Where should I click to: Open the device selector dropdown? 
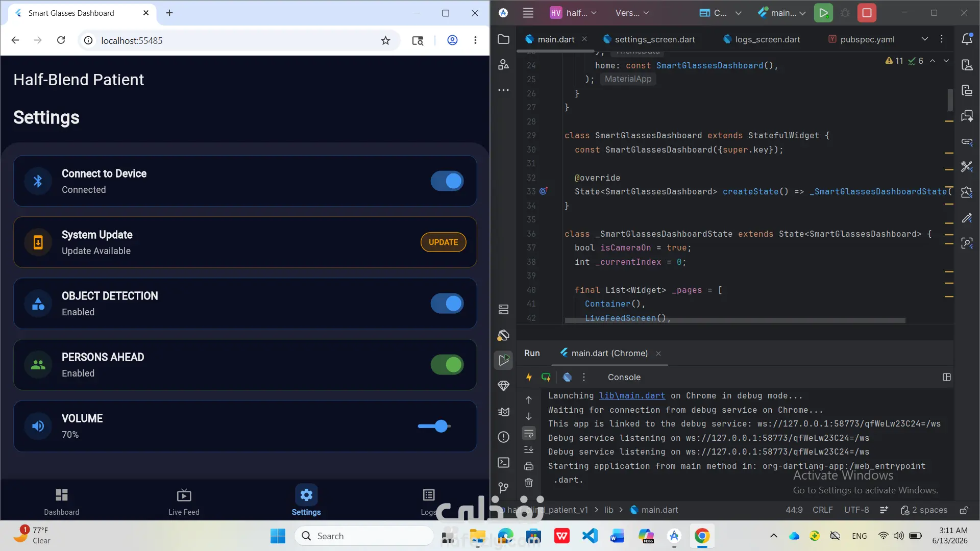click(x=720, y=13)
